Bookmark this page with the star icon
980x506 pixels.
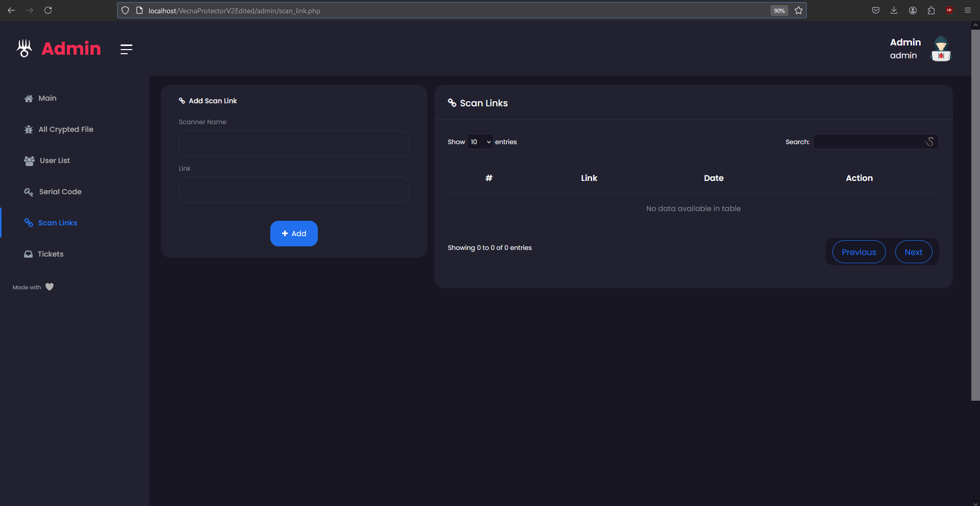coord(799,10)
